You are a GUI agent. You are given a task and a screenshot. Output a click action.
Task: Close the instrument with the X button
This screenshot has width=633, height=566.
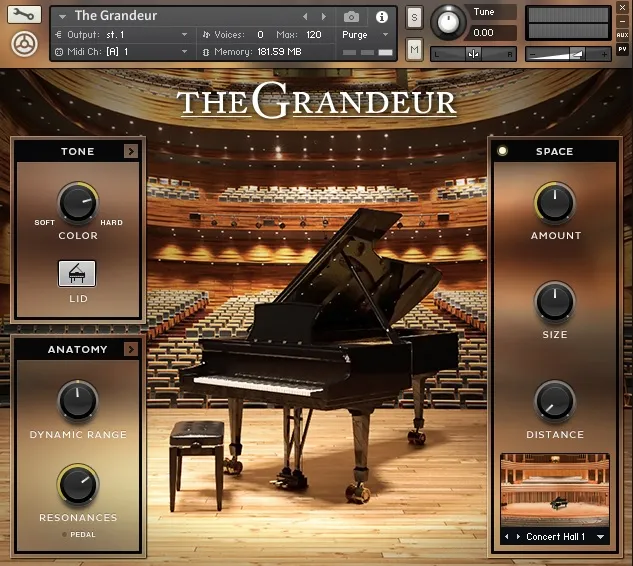pos(622,8)
